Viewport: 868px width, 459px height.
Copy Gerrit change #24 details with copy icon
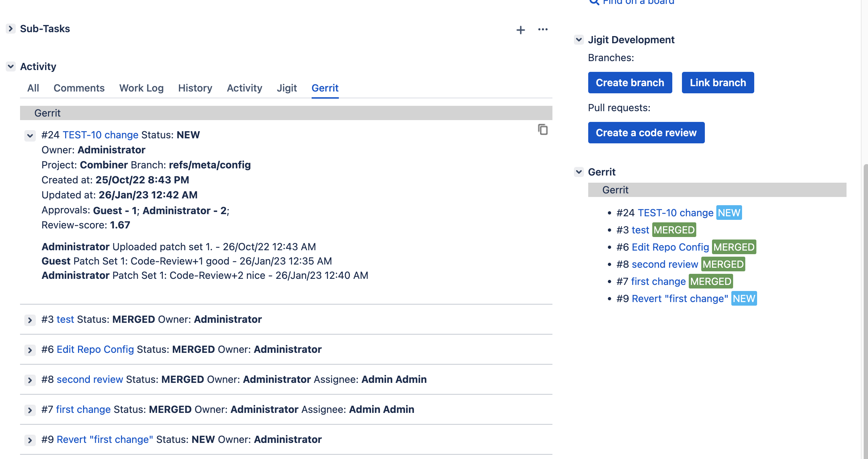click(x=542, y=130)
